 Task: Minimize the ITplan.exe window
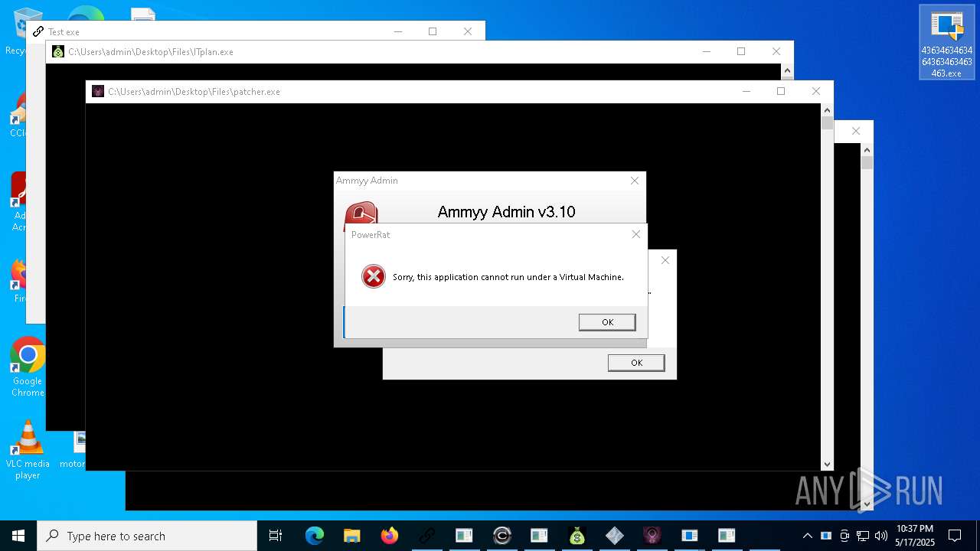(x=707, y=51)
